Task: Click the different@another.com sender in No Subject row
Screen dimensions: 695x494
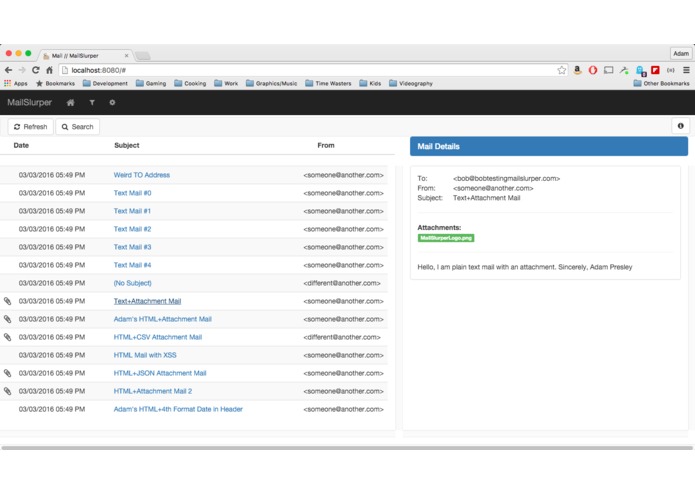Action: pyautogui.click(x=342, y=283)
